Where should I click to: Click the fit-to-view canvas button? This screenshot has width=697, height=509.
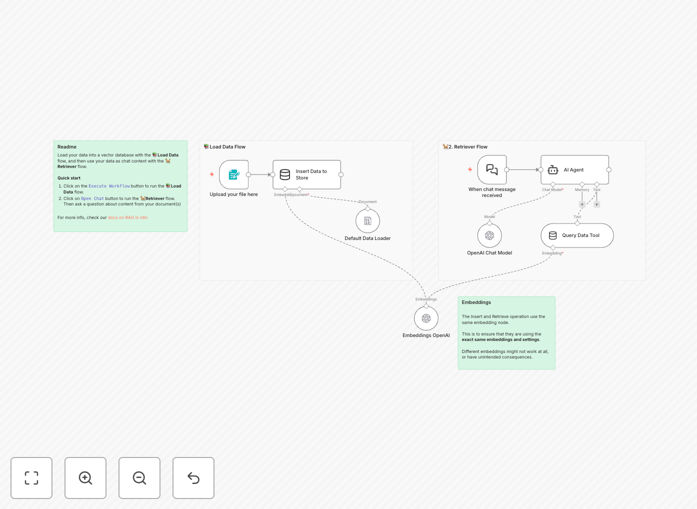pos(32,478)
